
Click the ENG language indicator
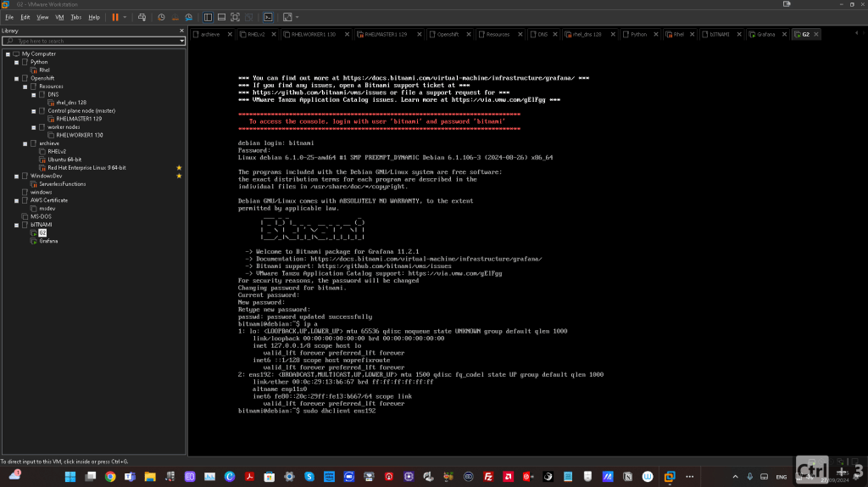[781, 477]
